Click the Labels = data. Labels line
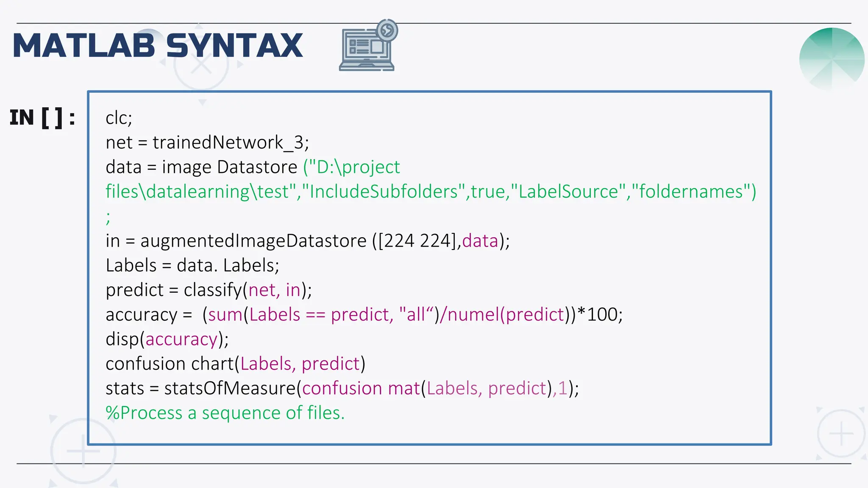Screen dimensions: 868x488 pos(192,265)
